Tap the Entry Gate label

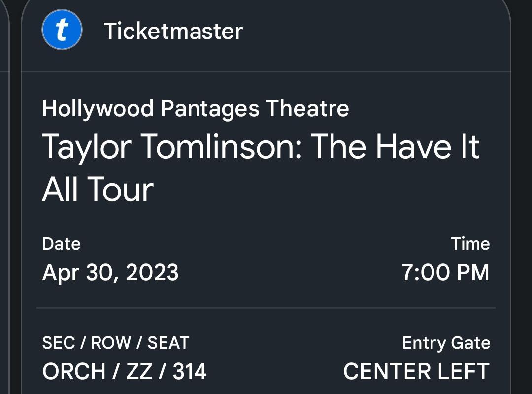click(446, 342)
